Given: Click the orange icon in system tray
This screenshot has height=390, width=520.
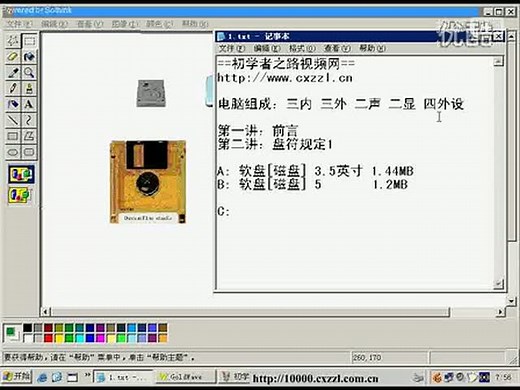Looking at the screenshot, I should tap(437, 377).
